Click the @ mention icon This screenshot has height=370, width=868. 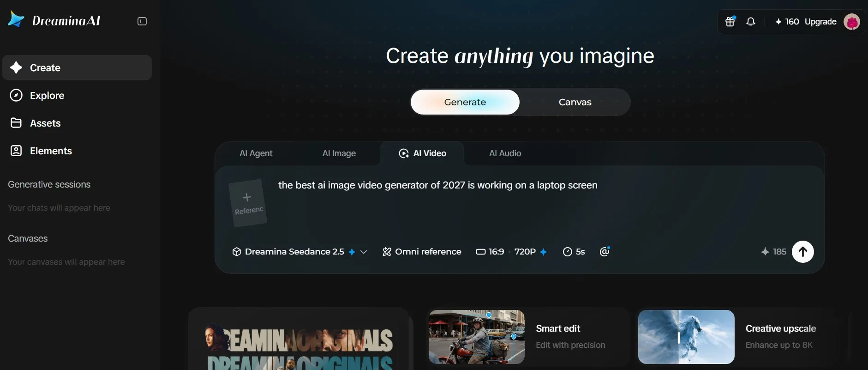605,251
